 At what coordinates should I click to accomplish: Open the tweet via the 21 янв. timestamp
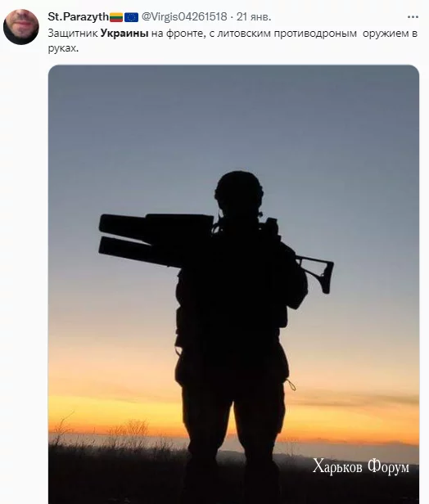pyautogui.click(x=254, y=16)
